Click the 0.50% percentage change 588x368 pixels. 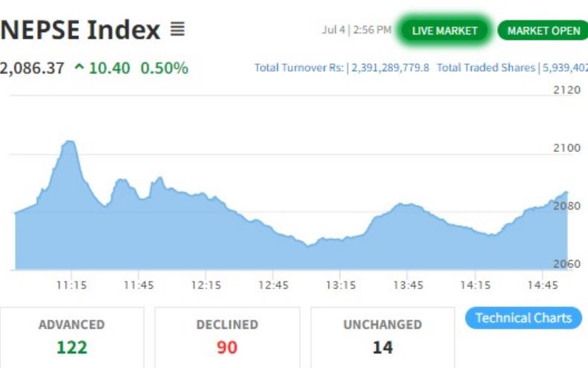(164, 69)
